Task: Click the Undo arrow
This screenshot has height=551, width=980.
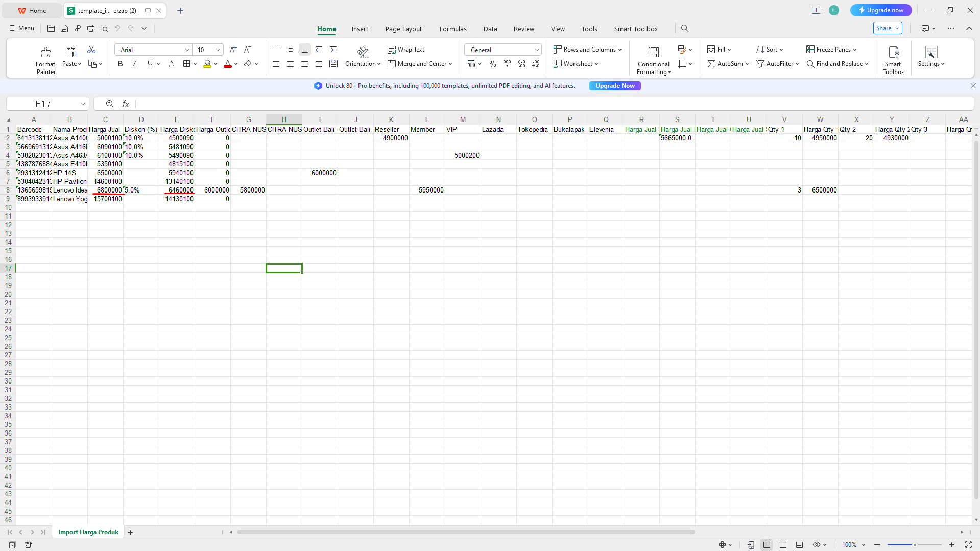Action: (x=117, y=28)
